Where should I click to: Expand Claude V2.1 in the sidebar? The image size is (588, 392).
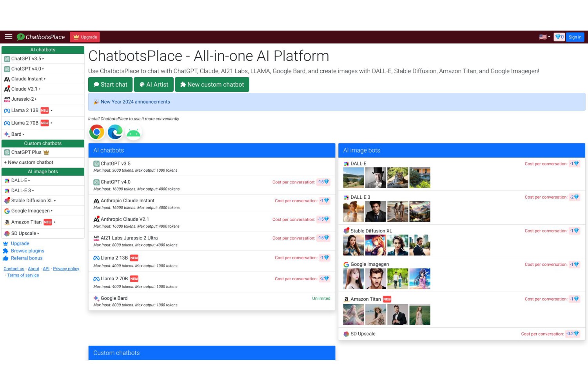[x=43, y=89]
